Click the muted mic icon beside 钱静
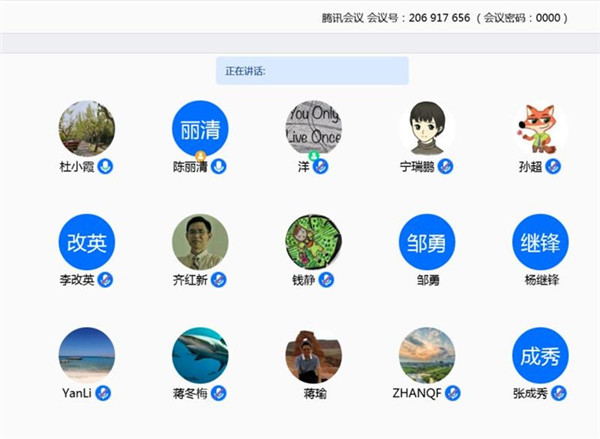This screenshot has height=439, width=600. click(326, 280)
